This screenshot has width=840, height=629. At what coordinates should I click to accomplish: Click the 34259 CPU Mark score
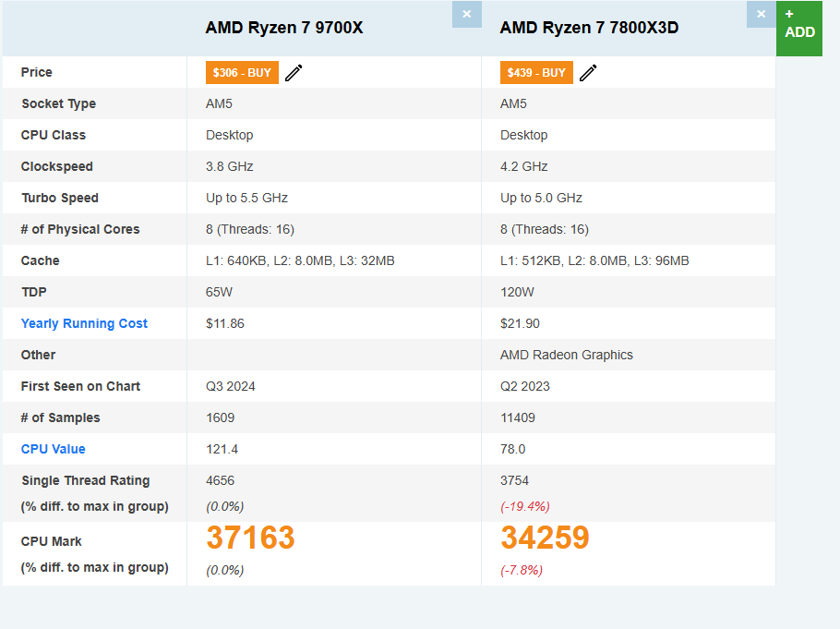(x=545, y=538)
